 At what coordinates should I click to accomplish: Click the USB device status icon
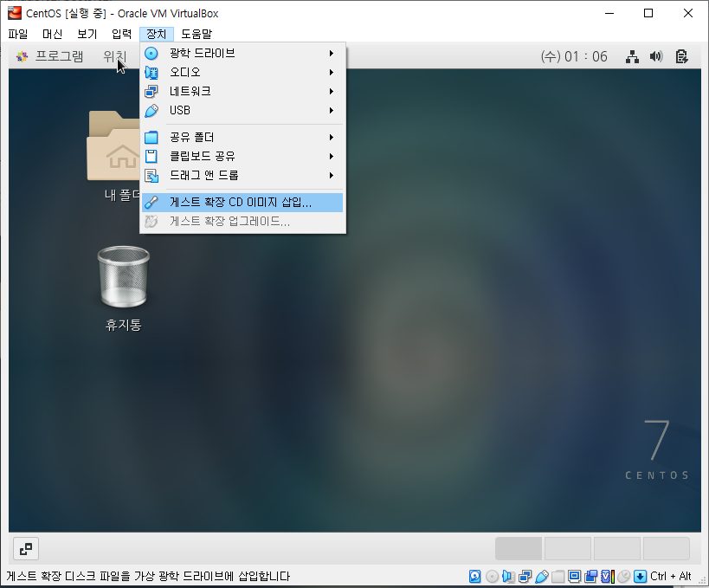[541, 576]
